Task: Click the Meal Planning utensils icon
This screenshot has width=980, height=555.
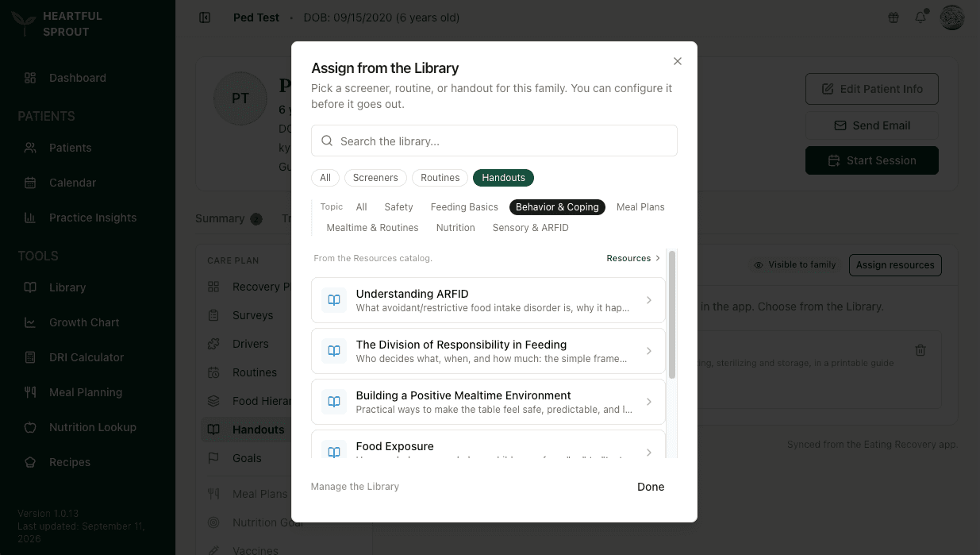Action: pyautogui.click(x=30, y=392)
